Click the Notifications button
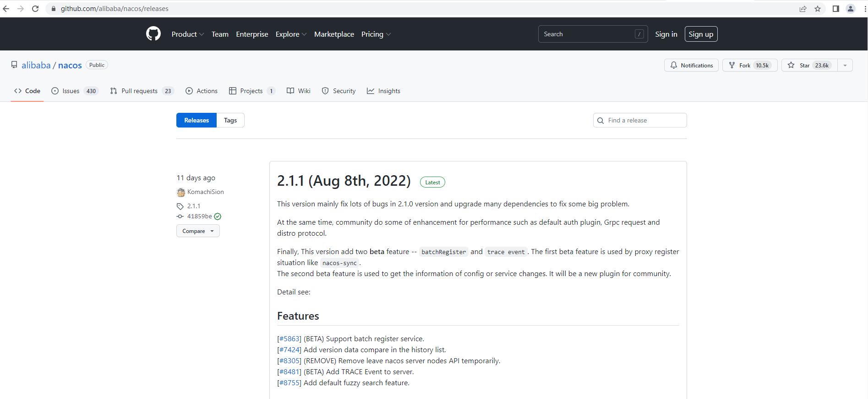 pyautogui.click(x=691, y=66)
